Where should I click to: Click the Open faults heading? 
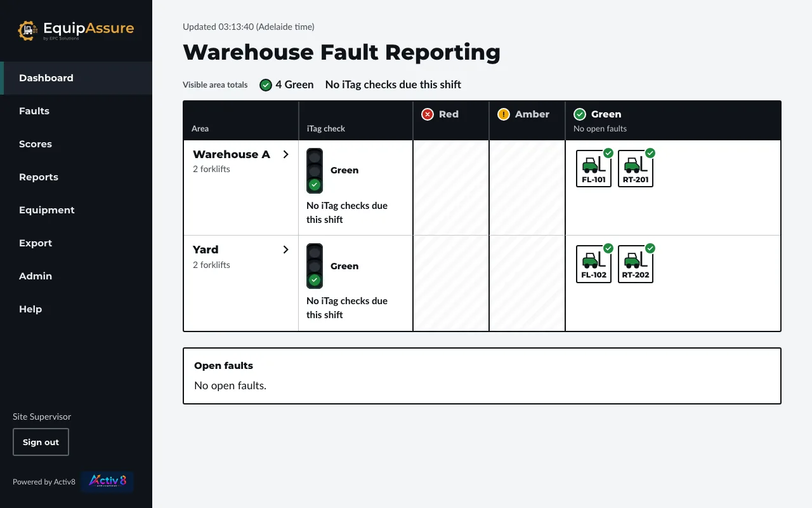click(x=223, y=366)
